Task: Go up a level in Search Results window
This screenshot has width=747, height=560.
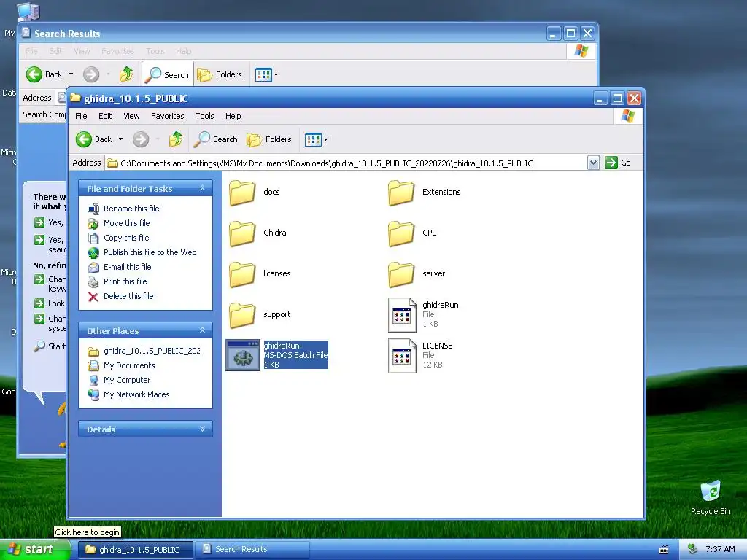Action: 126,75
